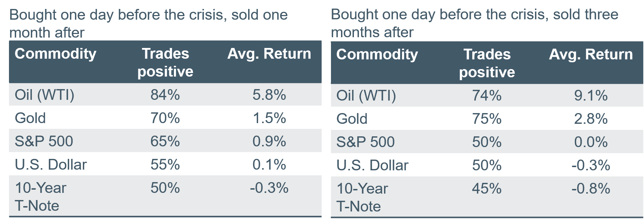Screen dimensions: 644x224
Task: Click the left table's Commodity header
Action: coord(56,54)
